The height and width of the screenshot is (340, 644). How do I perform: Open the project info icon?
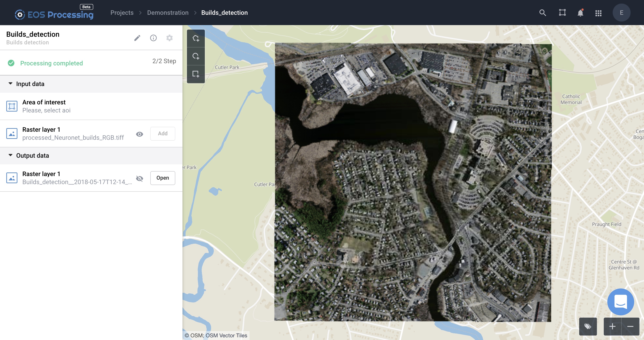pos(153,38)
